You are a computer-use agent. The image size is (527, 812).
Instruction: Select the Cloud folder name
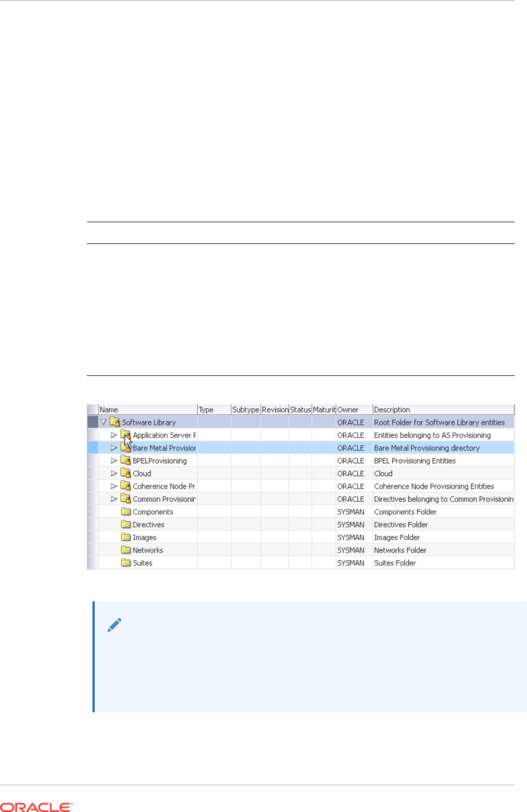pyautogui.click(x=142, y=474)
